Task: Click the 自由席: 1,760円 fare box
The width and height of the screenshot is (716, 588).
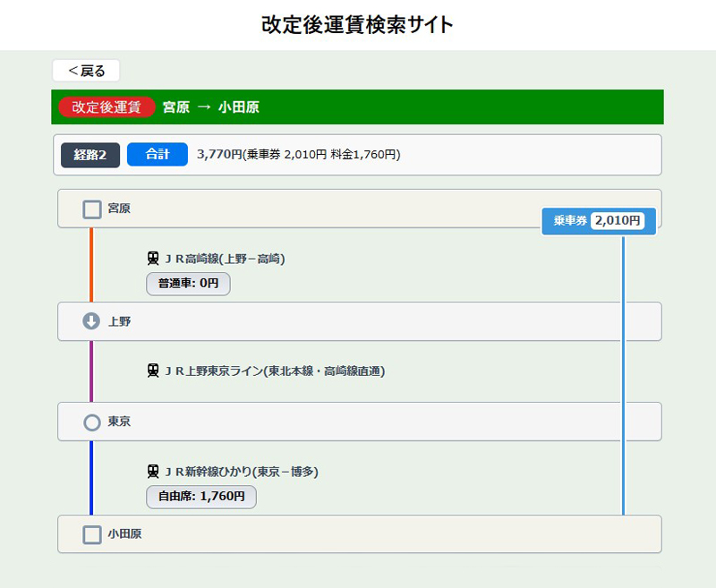Action: point(201,496)
